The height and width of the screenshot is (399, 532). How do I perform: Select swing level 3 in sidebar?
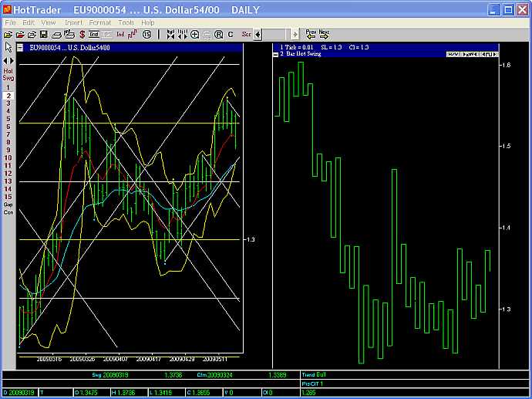8,103
